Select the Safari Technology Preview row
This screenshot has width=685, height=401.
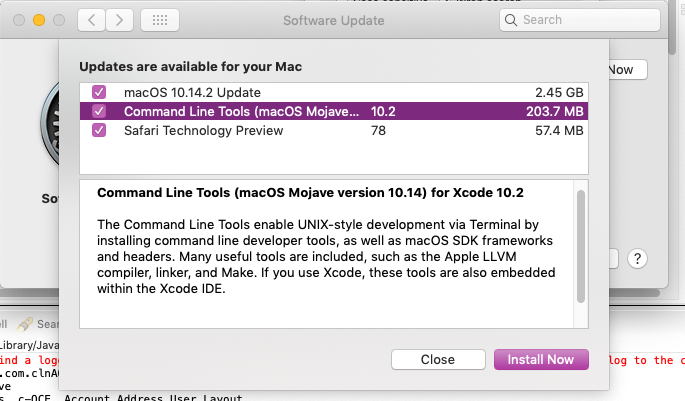point(330,131)
